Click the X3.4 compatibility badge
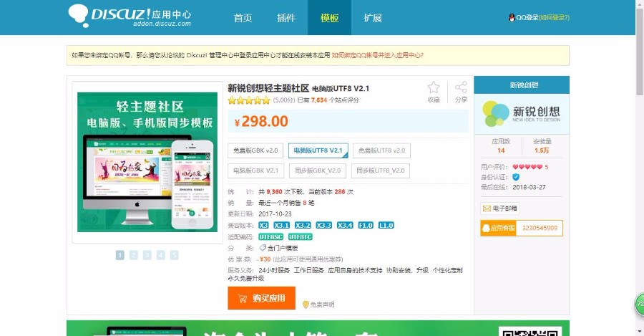The width and height of the screenshot is (644, 336). pyautogui.click(x=345, y=226)
